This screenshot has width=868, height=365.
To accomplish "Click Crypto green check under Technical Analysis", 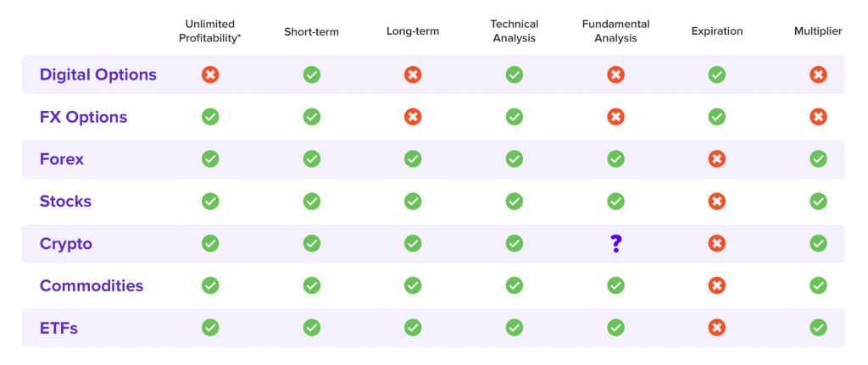I will tap(515, 243).
